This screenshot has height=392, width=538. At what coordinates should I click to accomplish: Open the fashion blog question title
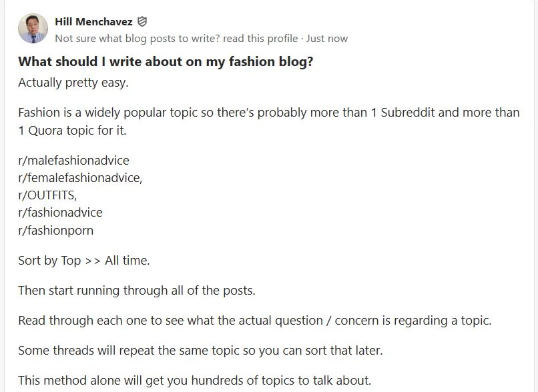coord(166,61)
